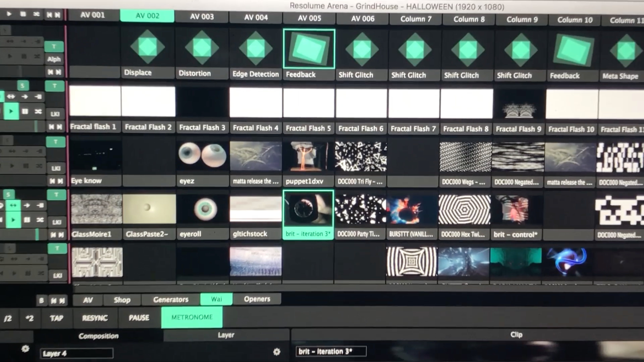
Task: Toggle solo S on GlassMoire1 layer
Action: pos(8,194)
